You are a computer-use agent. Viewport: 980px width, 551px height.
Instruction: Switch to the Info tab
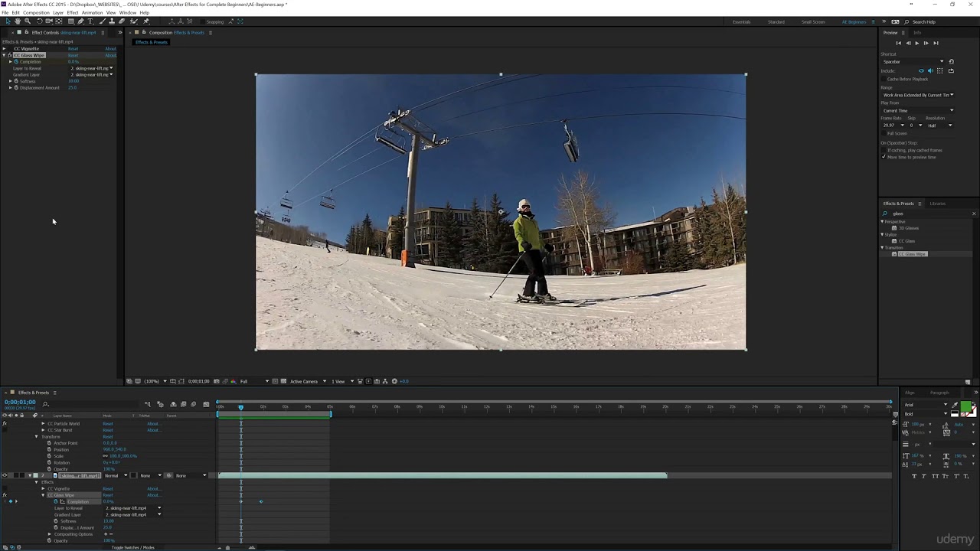917,33
